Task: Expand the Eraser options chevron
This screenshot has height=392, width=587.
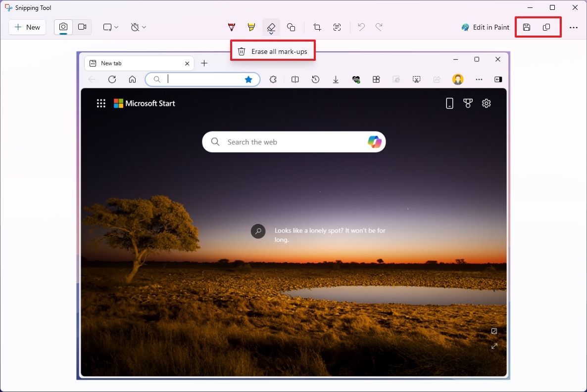Action: [x=271, y=33]
